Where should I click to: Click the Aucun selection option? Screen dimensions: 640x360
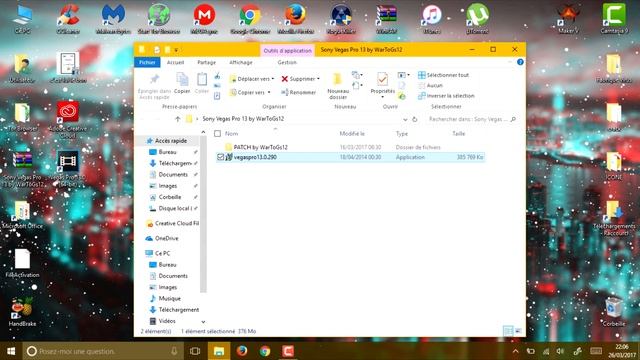(431, 85)
